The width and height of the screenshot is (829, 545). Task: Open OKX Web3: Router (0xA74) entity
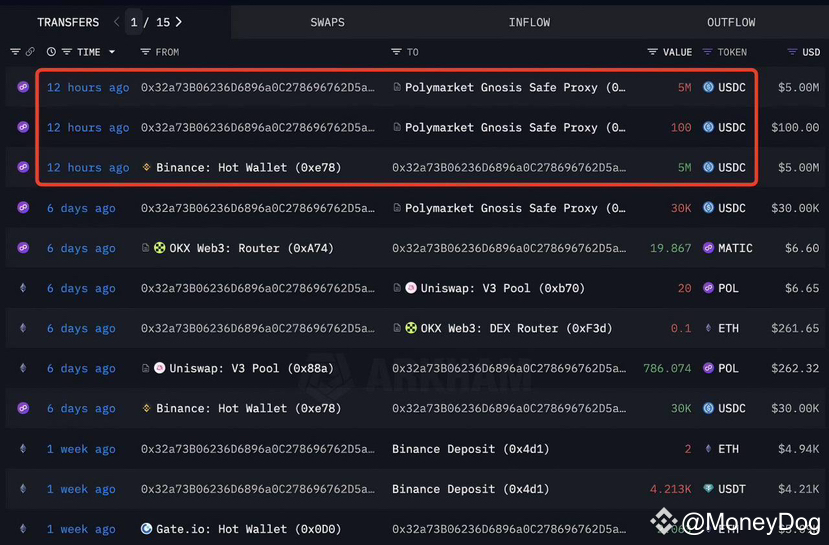[x=252, y=248]
